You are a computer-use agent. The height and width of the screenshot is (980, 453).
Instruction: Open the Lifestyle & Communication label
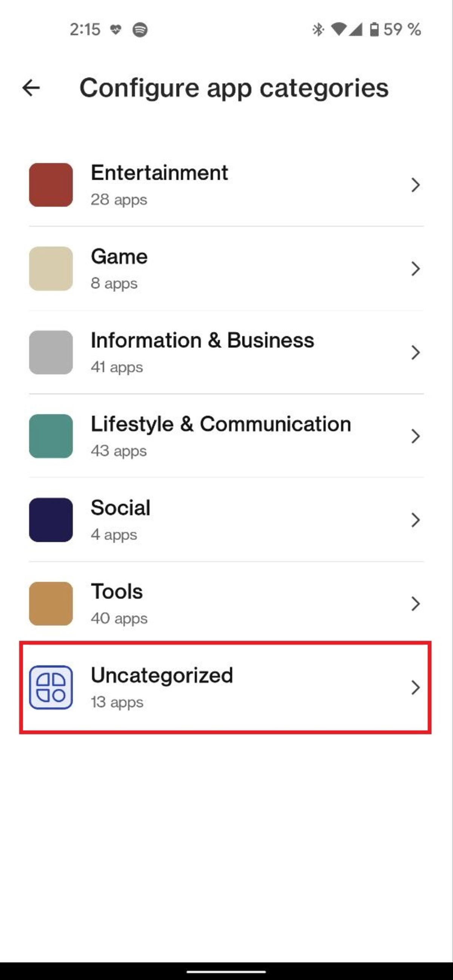pos(221,424)
